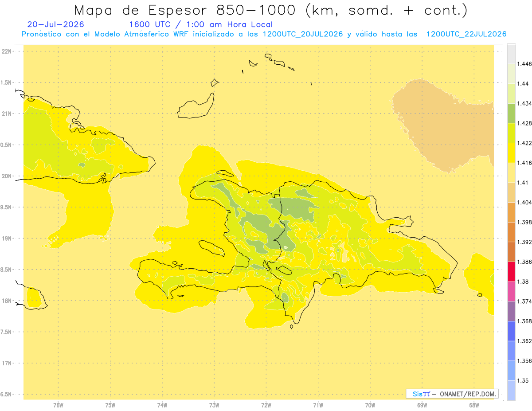Click the legend value 1.35
This screenshot has width=532, height=411.
(x=523, y=380)
